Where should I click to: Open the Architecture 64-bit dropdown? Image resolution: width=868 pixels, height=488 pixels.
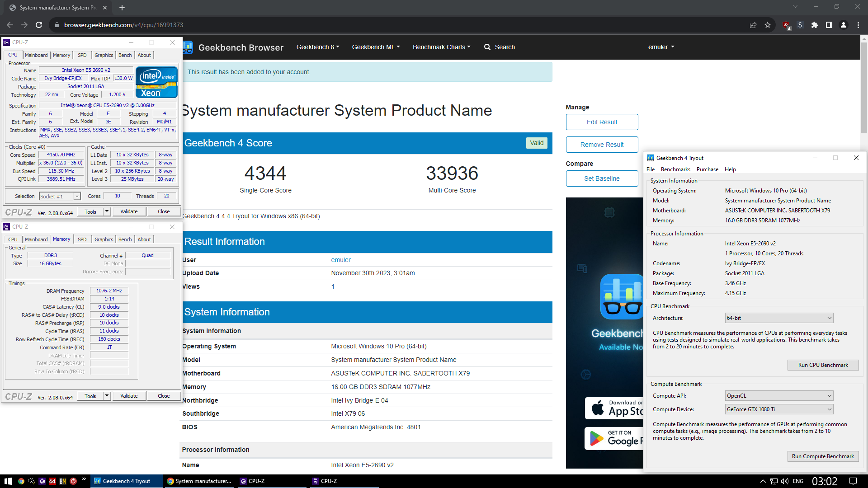point(779,318)
